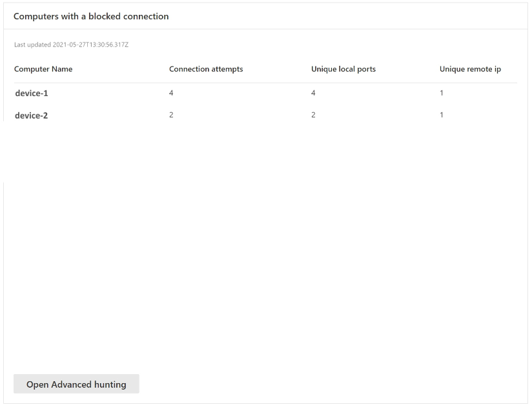Click the Computers with a blocked connection title

click(x=91, y=16)
